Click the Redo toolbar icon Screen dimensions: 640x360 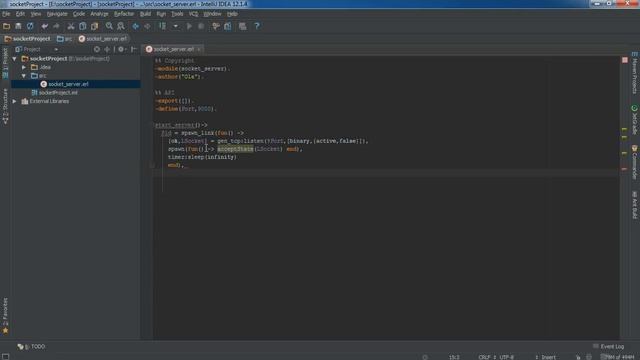[56, 26]
